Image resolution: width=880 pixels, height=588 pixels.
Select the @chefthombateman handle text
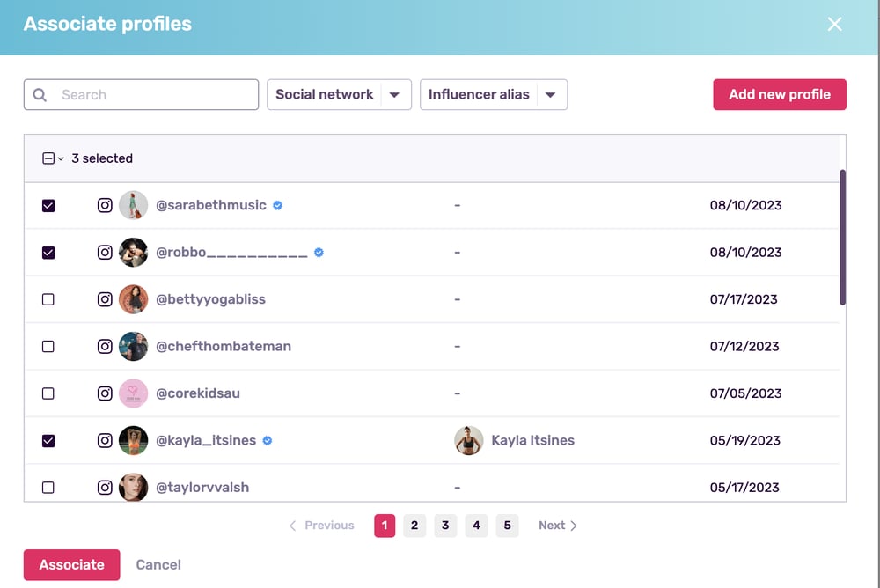coord(224,347)
